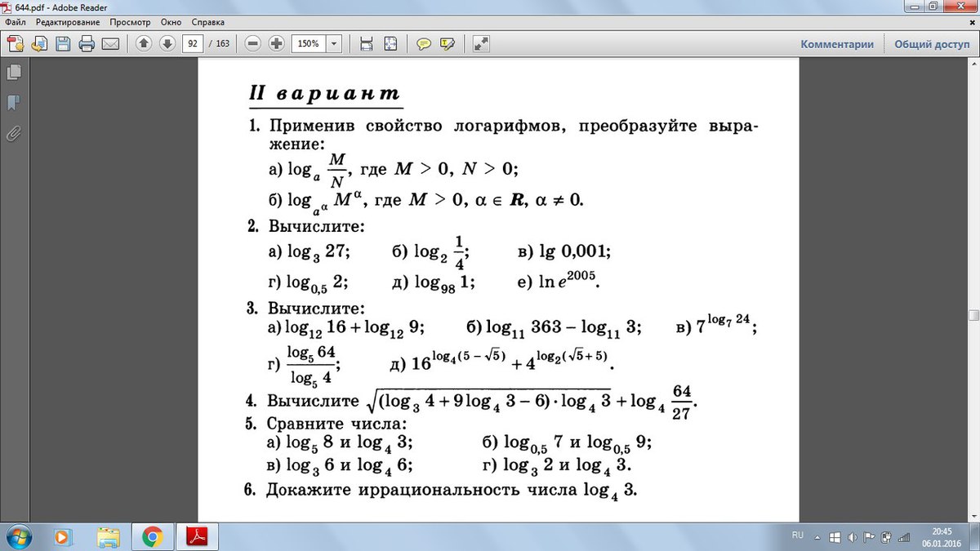Screen dimensions: 980x551
Task: Open the Окно menu
Action: 171,22
